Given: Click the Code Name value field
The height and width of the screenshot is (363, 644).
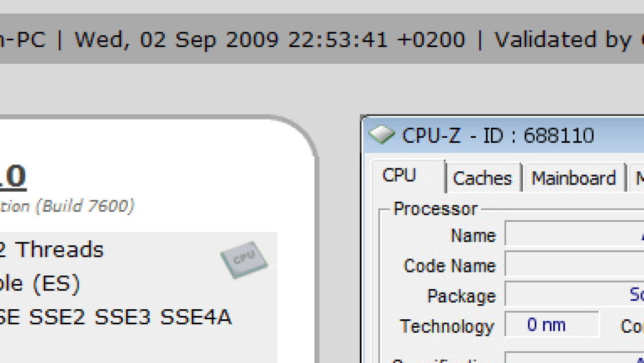Looking at the screenshot, I should [x=575, y=265].
